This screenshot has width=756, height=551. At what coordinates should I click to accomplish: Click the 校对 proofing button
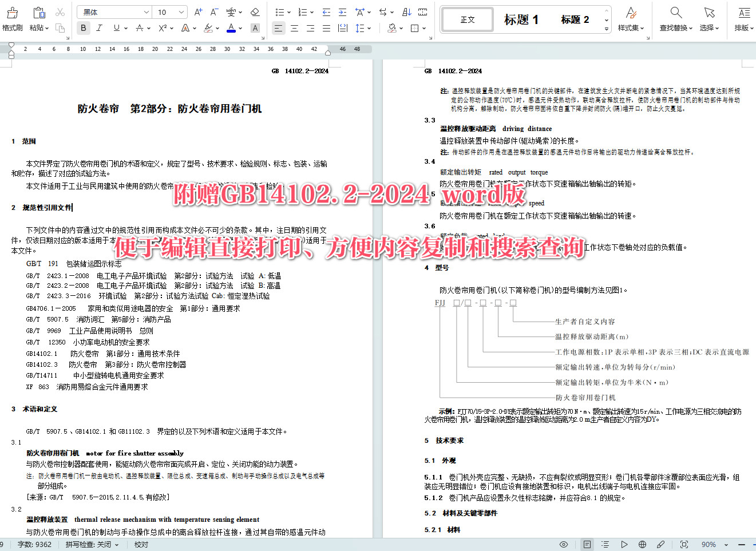[141, 544]
